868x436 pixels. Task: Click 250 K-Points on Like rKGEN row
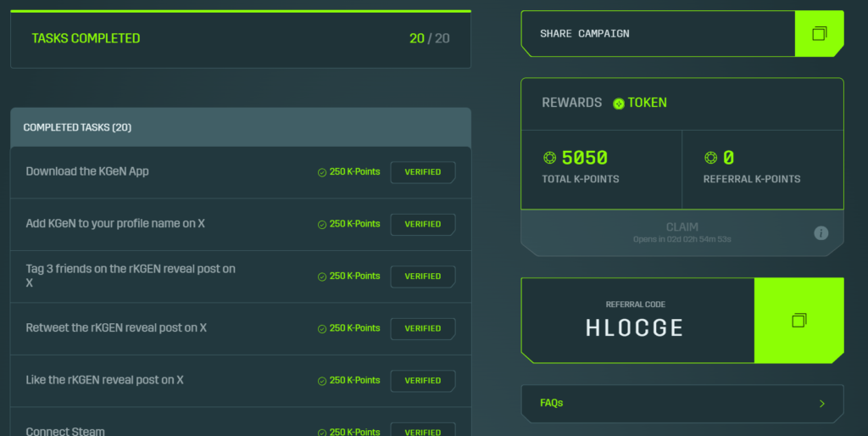click(355, 380)
